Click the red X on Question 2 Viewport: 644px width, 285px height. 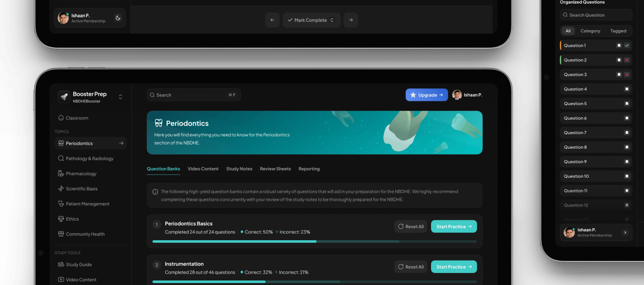(627, 60)
